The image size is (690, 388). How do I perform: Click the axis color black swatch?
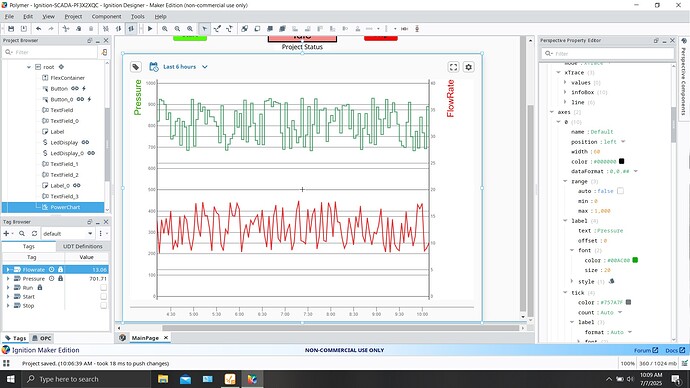pyautogui.click(x=621, y=161)
